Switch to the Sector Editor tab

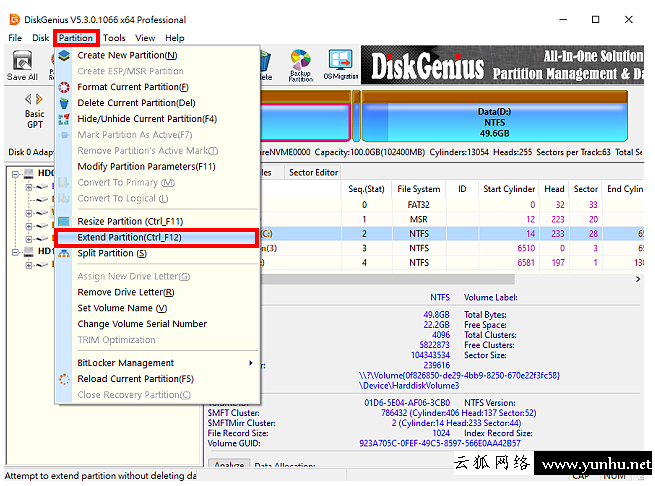click(313, 173)
